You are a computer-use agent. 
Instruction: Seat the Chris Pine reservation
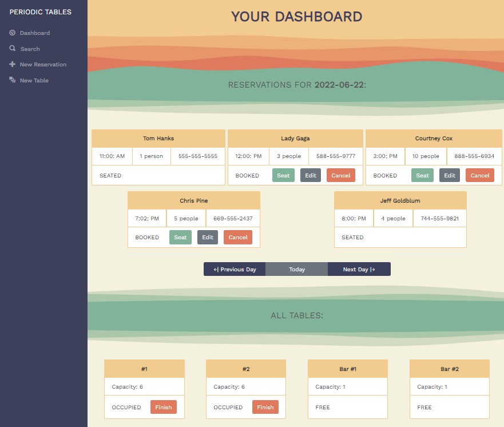[180, 238]
